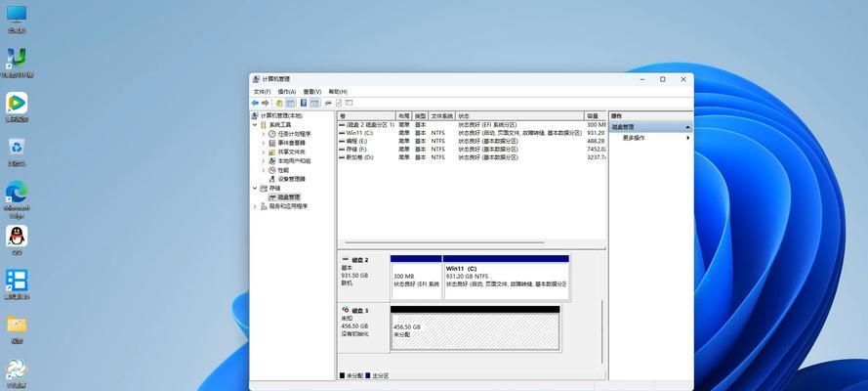The height and width of the screenshot is (391, 868).
Task: Open the blue checklist desktop shortcut
Action: pyautogui.click(x=17, y=284)
